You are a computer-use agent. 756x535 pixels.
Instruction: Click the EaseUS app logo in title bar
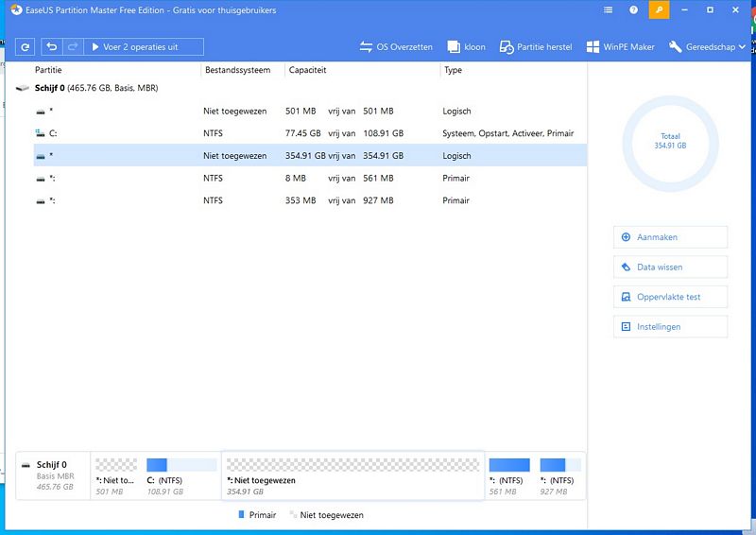(16, 9)
